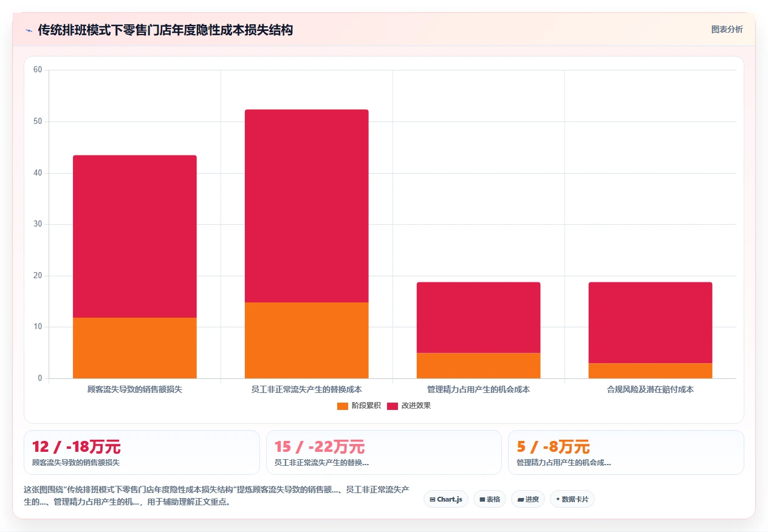Click x-axis label 顾客流失导致的销售额损失
This screenshot has height=532, width=768.
(x=135, y=389)
